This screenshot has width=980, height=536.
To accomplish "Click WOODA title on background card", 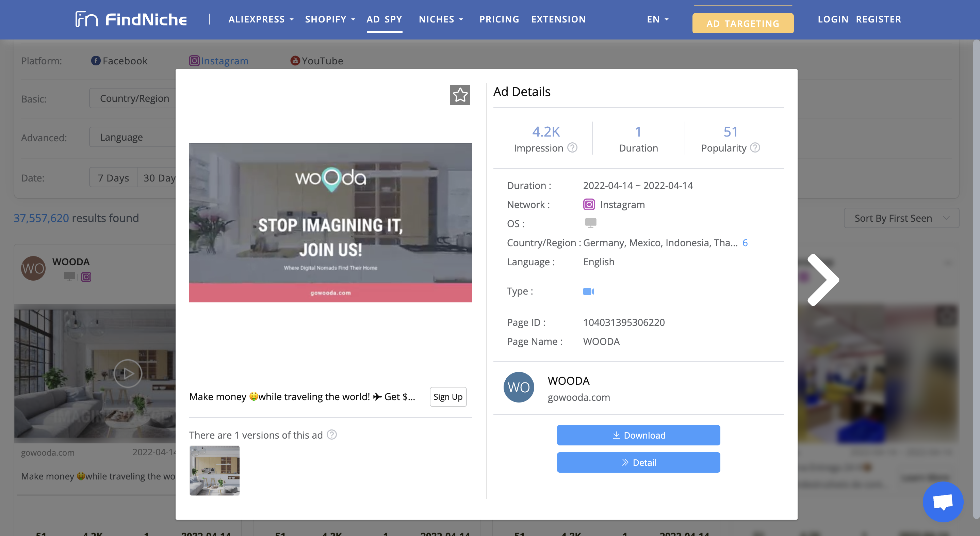I will tap(71, 262).
